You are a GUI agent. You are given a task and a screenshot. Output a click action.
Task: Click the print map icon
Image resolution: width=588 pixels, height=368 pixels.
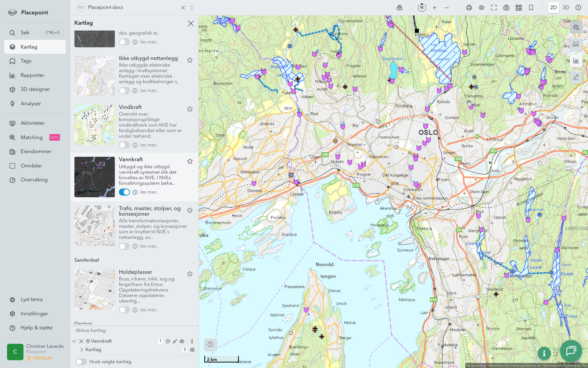469,8
